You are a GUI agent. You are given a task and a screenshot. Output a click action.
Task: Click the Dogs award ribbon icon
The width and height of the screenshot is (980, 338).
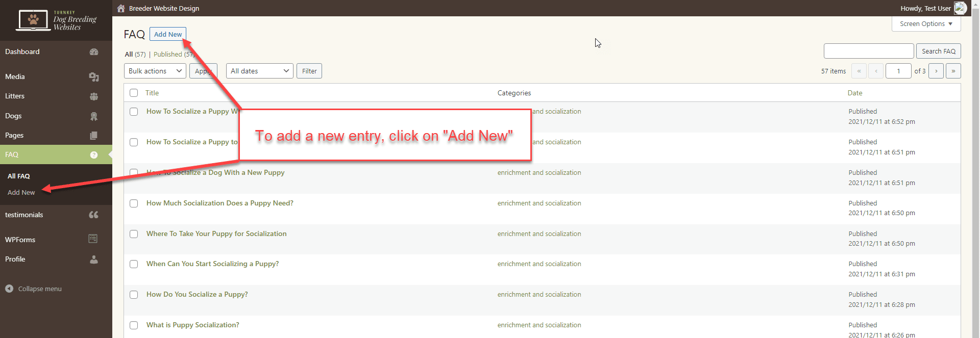pos(94,116)
